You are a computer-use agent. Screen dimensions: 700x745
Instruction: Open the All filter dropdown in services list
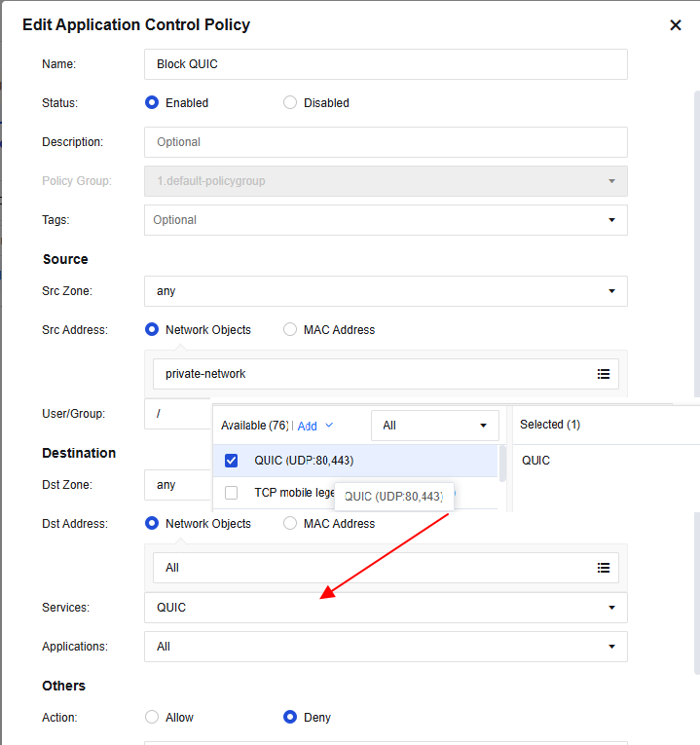[x=434, y=426]
